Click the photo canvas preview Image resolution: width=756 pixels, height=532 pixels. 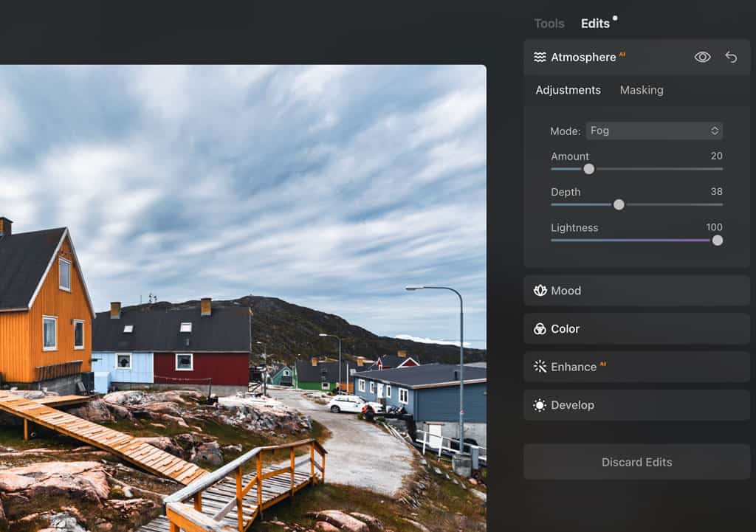pos(244,295)
